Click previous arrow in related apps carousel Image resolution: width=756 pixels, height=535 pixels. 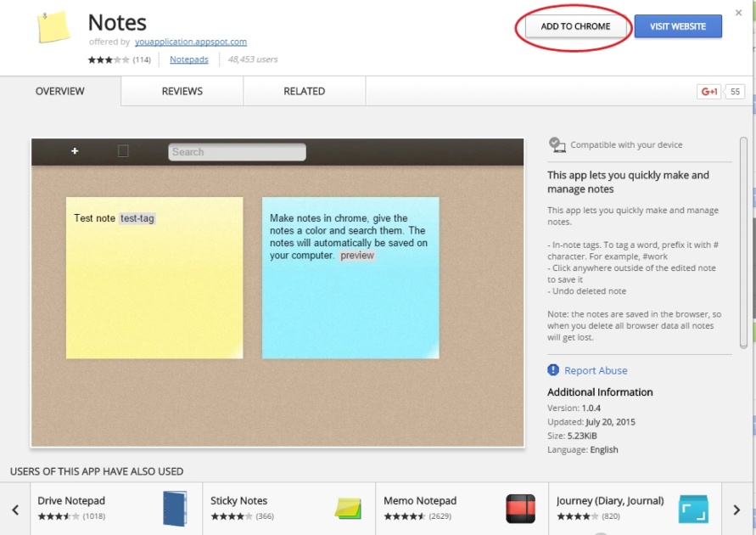point(15,510)
